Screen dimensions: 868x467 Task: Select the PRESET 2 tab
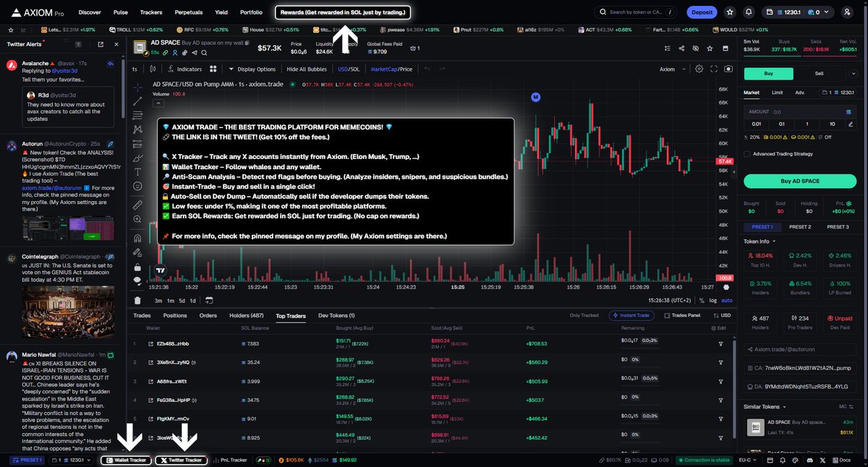799,227
